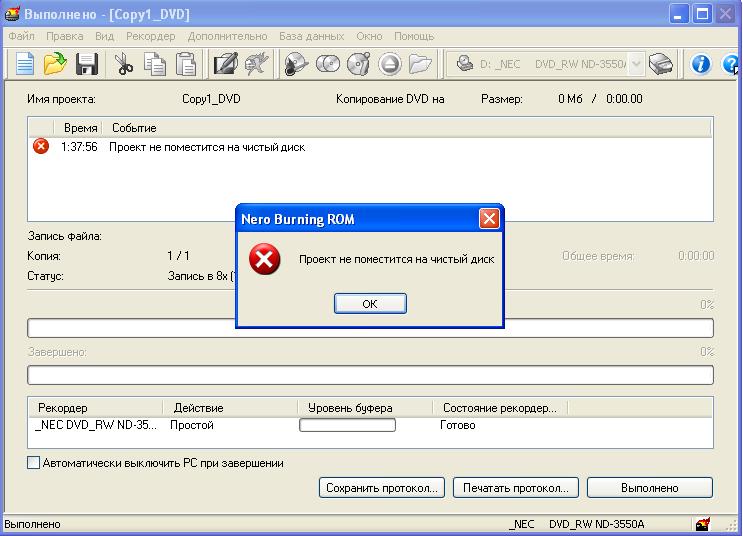Click the Cut scissors icon
The width and height of the screenshot is (743, 536).
click(x=124, y=64)
